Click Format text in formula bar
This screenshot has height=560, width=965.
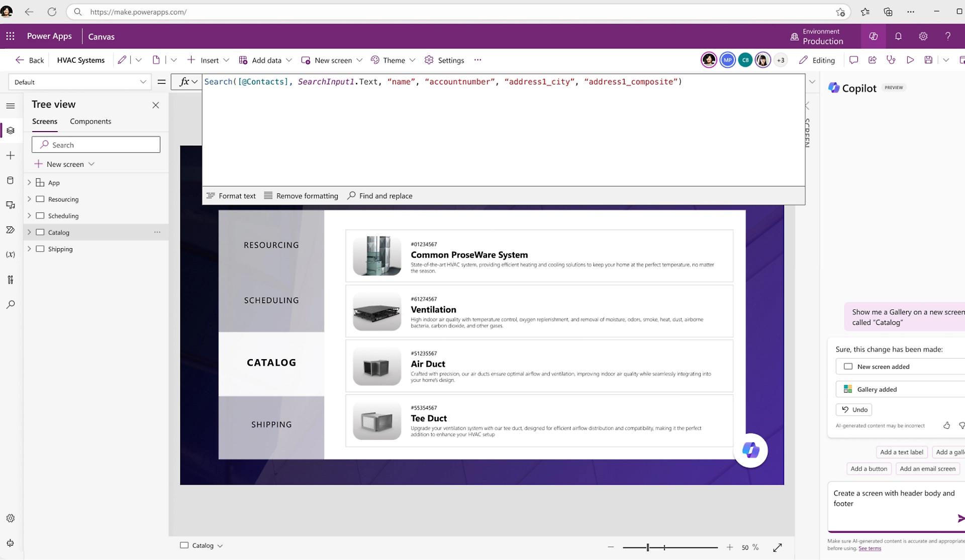pos(231,196)
